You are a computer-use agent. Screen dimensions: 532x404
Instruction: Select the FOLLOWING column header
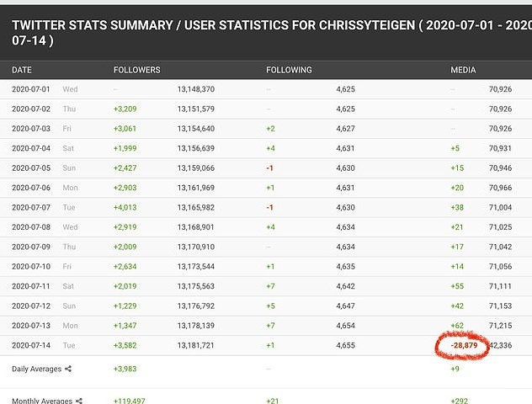coord(289,70)
